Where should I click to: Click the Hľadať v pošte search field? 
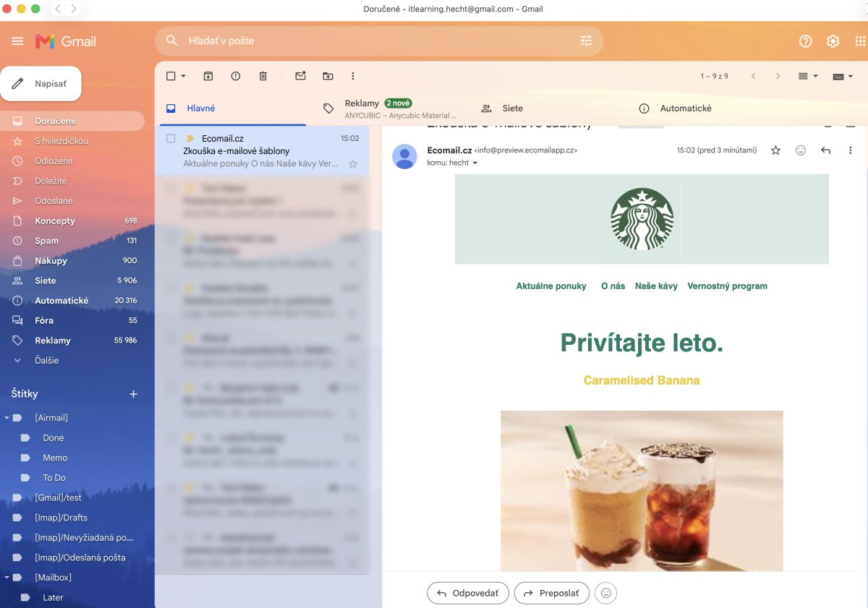click(379, 40)
